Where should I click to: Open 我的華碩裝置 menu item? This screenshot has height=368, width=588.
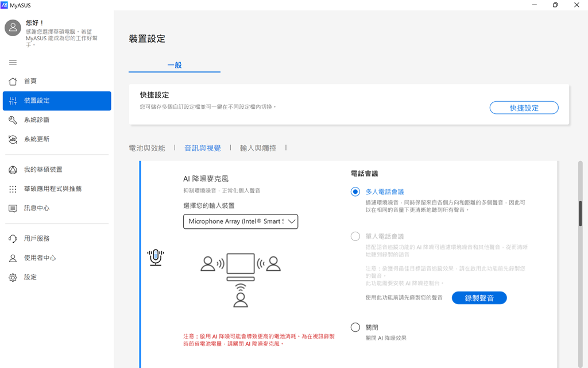(x=57, y=170)
